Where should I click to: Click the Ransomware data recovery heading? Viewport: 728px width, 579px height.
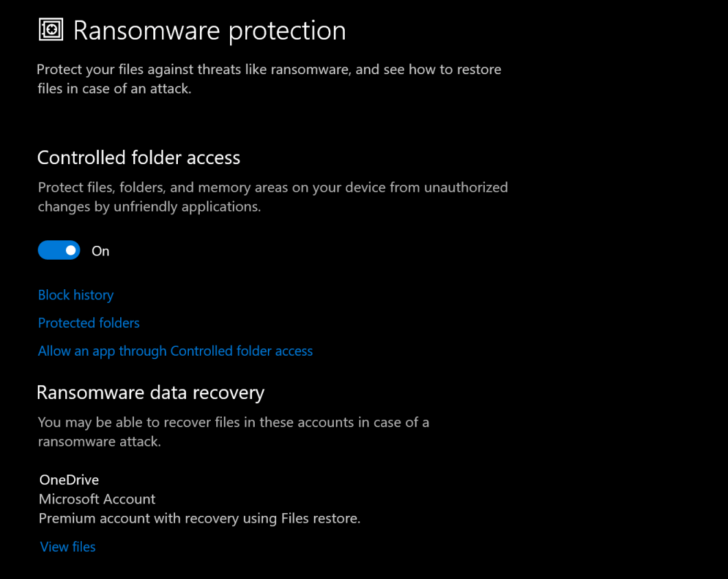point(150,392)
